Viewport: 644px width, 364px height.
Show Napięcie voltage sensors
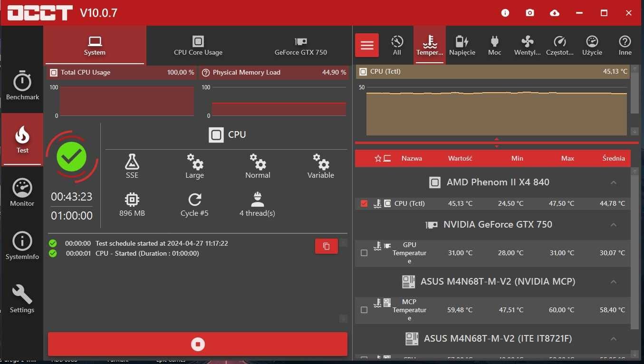(x=462, y=46)
